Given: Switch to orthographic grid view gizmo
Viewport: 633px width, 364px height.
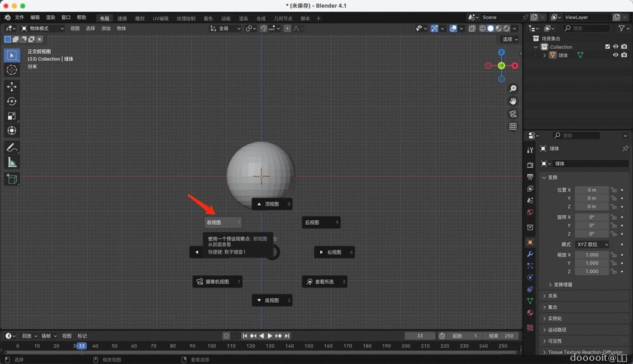Looking at the screenshot, I should (513, 127).
